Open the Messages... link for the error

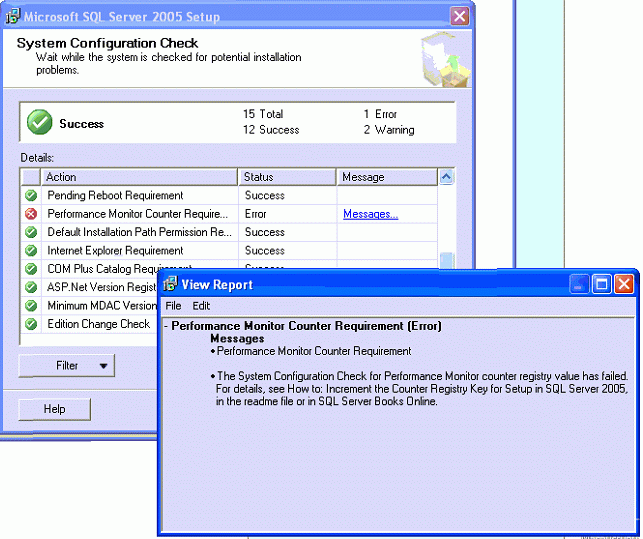370,214
